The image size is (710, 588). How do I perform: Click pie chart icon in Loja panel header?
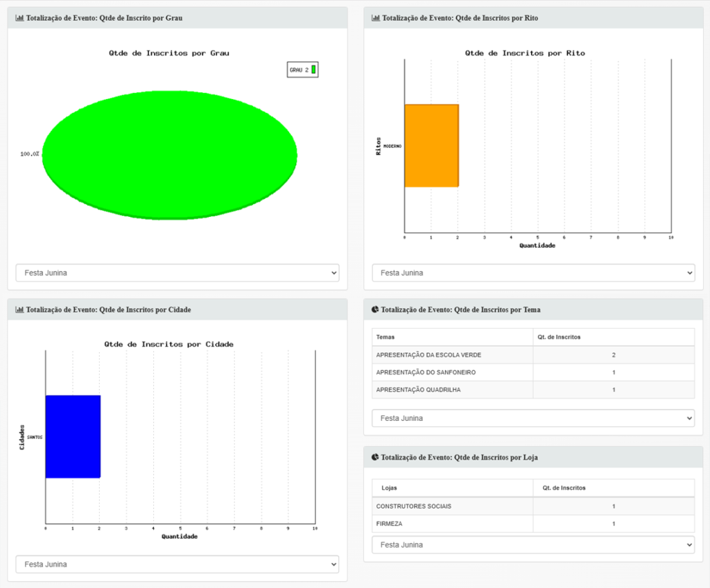[375, 458]
